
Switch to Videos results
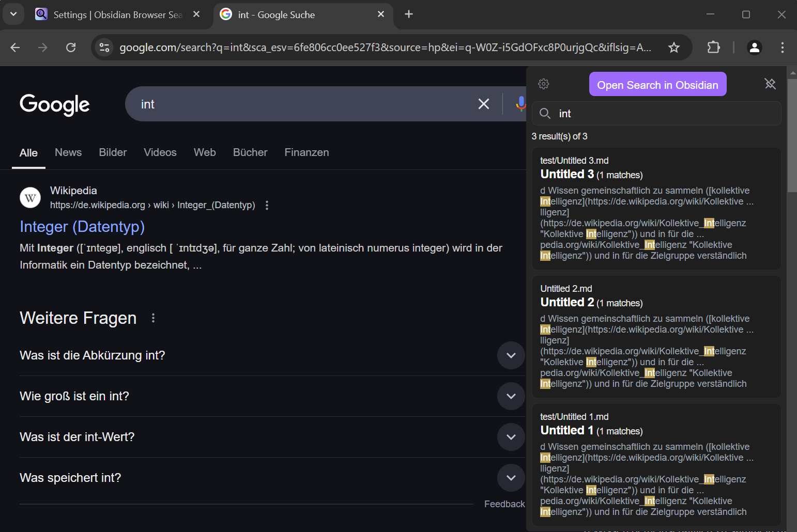160,152
